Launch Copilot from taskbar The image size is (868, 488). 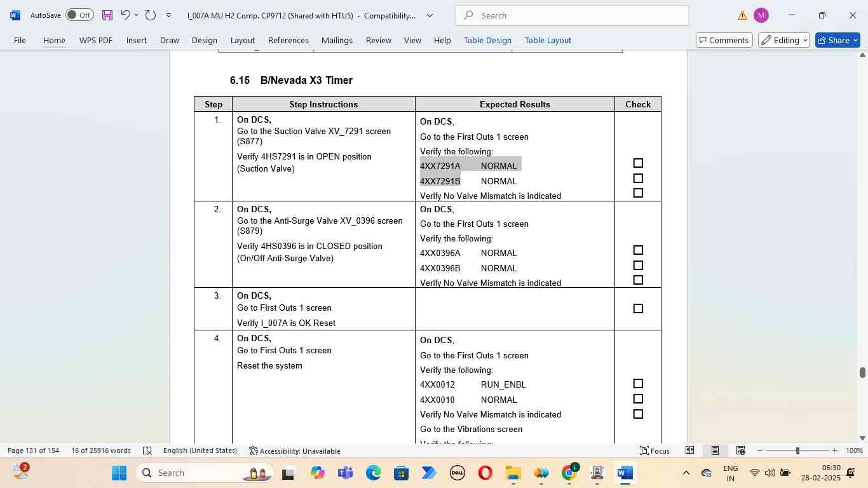(318, 473)
